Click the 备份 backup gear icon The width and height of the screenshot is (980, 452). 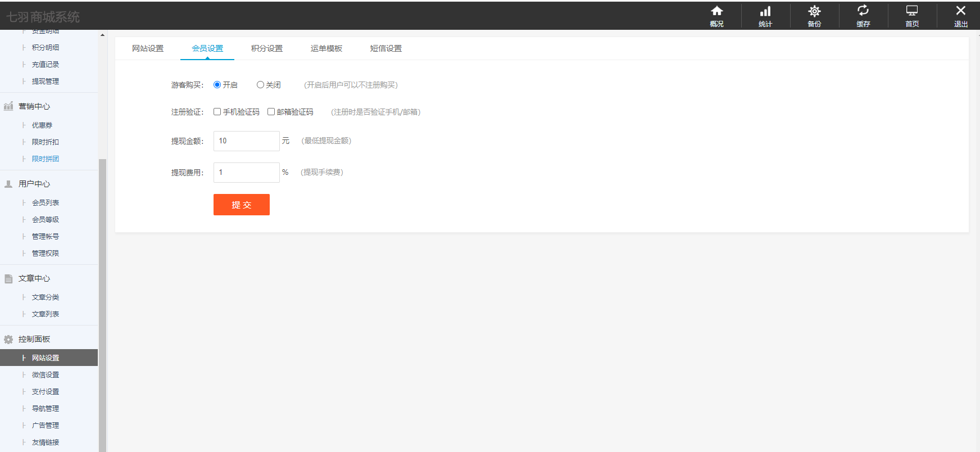pyautogui.click(x=814, y=11)
